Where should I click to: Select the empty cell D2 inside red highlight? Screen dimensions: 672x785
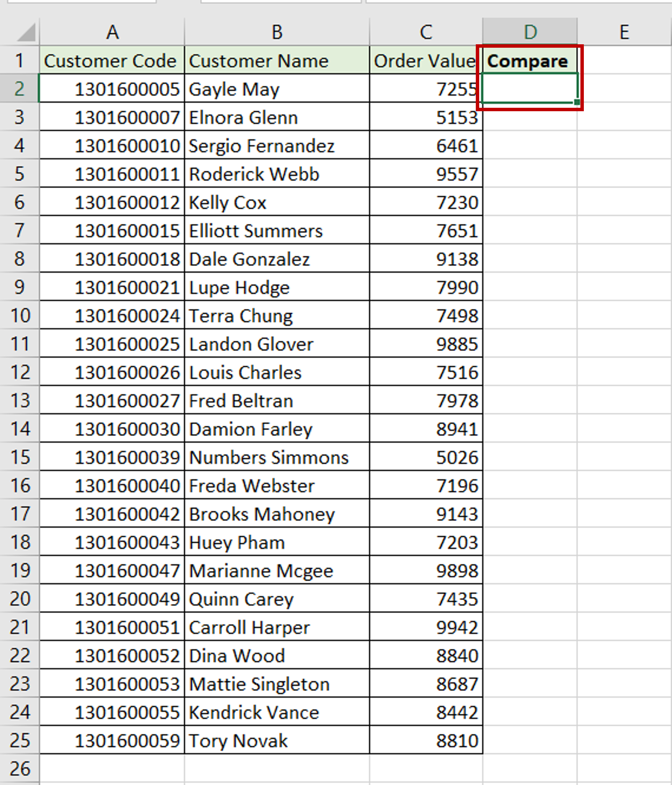pyautogui.click(x=529, y=89)
